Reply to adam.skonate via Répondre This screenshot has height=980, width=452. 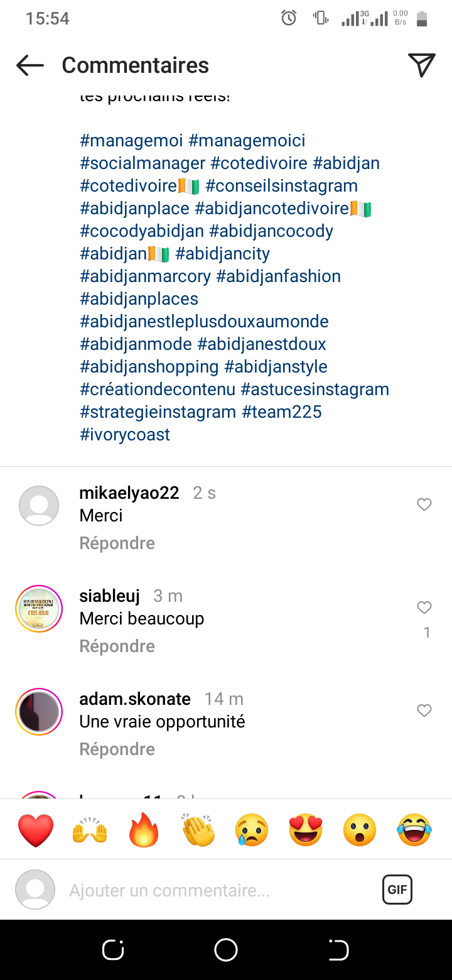tap(117, 749)
